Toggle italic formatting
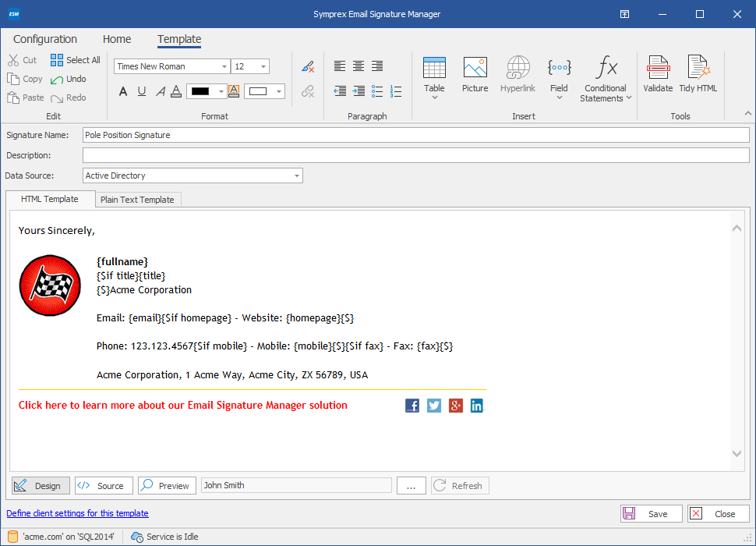The image size is (756, 546). (160, 91)
